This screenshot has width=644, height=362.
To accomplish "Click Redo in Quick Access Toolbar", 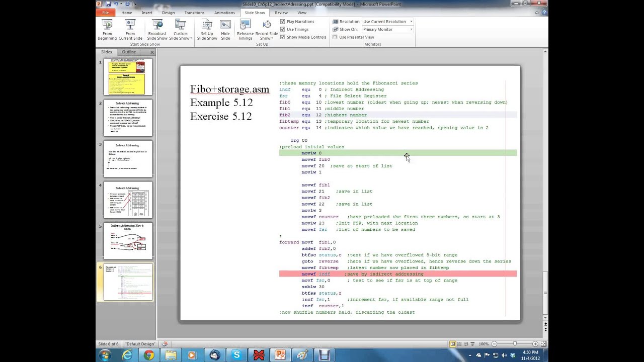I will click(128, 4).
